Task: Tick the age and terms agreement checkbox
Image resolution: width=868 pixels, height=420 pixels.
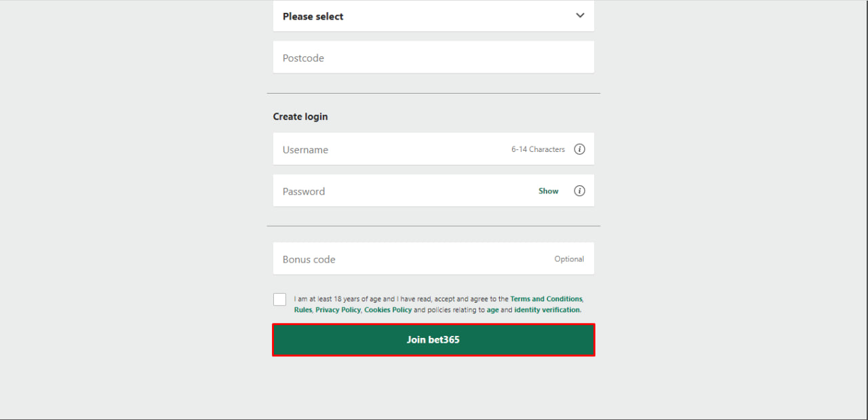Action: 279,299
